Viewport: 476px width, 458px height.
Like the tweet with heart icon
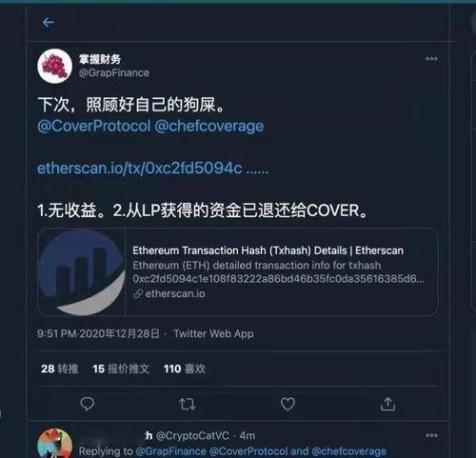pyautogui.click(x=288, y=404)
